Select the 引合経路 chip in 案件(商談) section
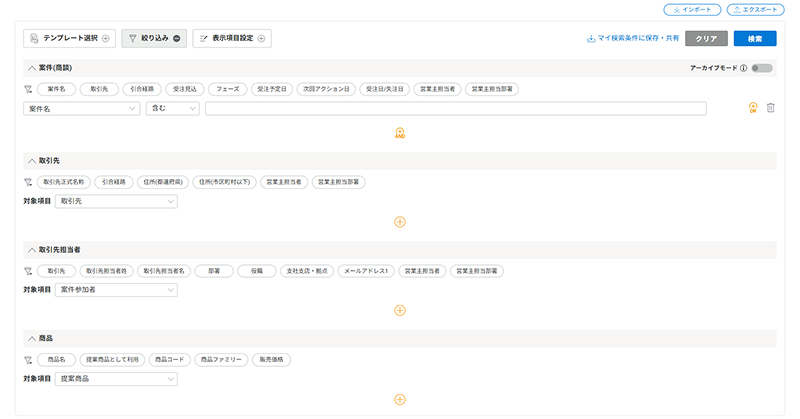Screen dimensions: 800x419 tap(142, 89)
